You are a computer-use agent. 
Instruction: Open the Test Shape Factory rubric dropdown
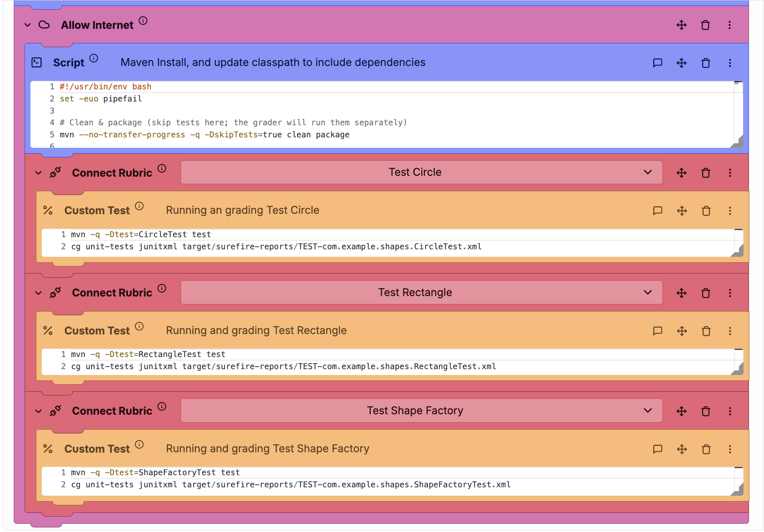pos(421,411)
